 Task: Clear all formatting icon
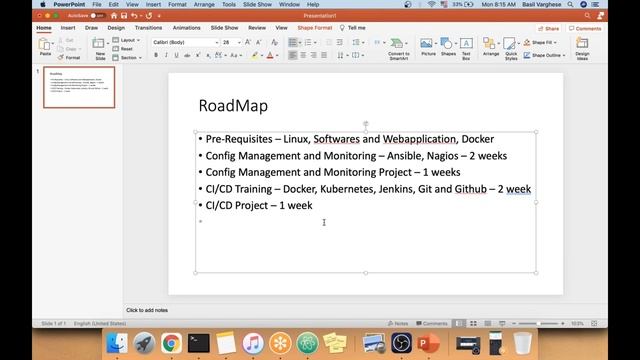tap(274, 42)
